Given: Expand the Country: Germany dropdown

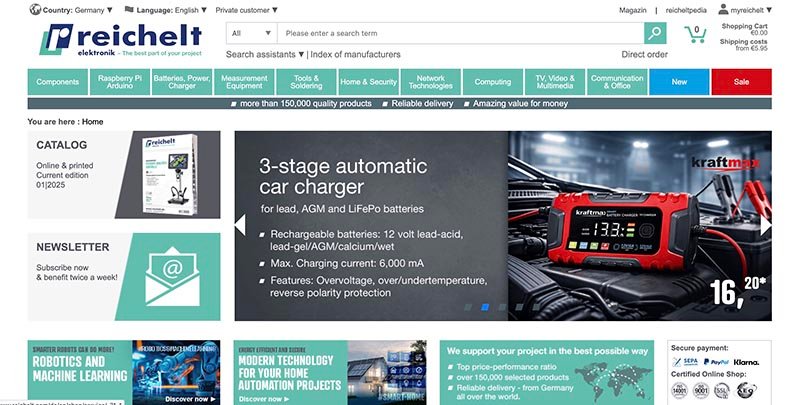Looking at the screenshot, I should [x=71, y=9].
